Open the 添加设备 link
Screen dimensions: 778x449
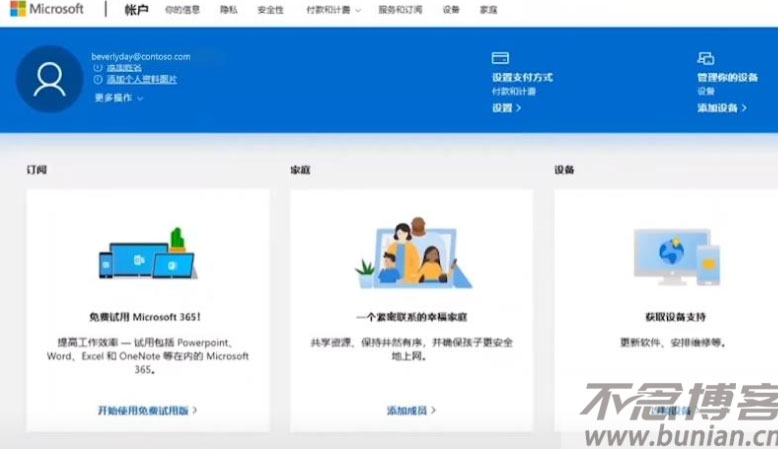coord(721,108)
